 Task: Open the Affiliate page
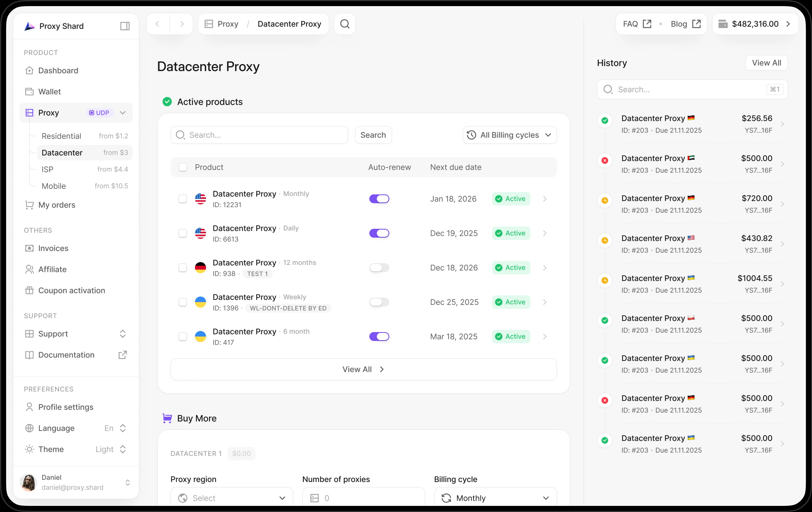click(76, 269)
